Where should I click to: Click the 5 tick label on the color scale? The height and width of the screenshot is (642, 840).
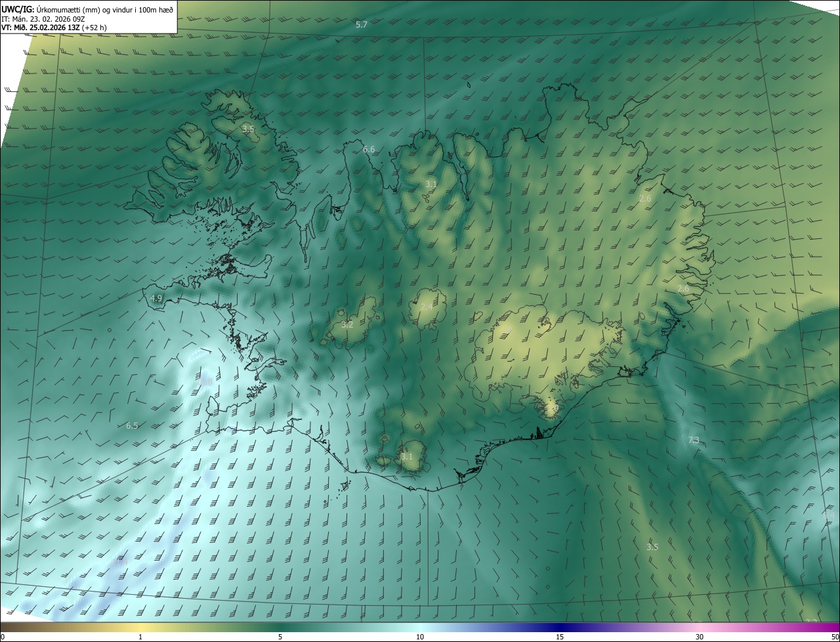tap(280, 637)
